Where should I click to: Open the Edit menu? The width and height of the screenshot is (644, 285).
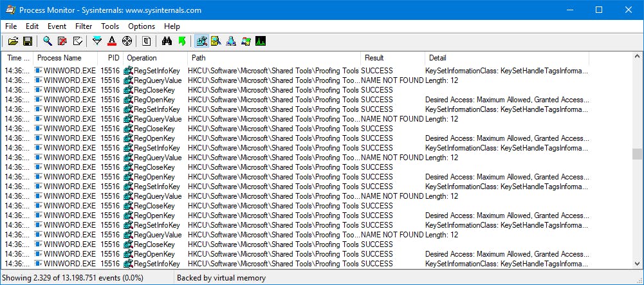coord(32,26)
